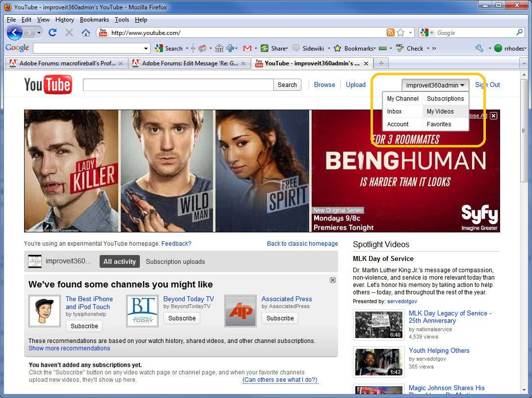Open MLK Day Legacy of Service video thumbnail
The width and height of the screenshot is (532, 398).
379,325
